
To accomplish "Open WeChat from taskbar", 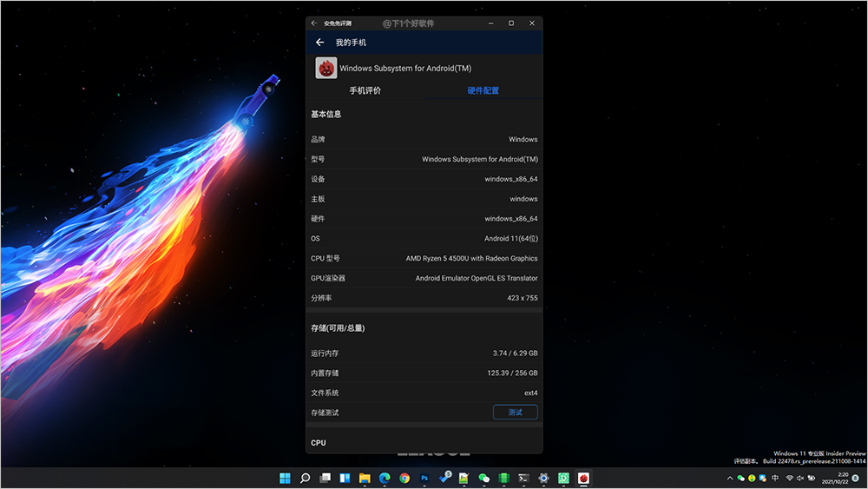I will [x=484, y=478].
